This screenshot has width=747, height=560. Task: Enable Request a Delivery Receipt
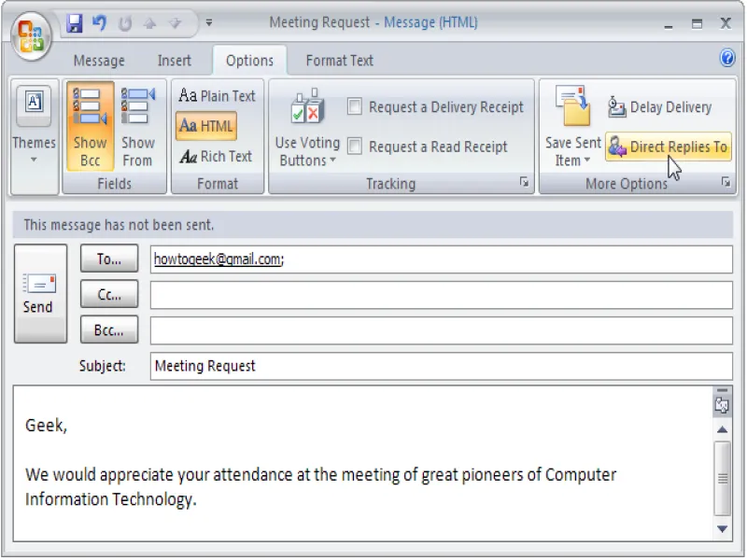tap(355, 107)
